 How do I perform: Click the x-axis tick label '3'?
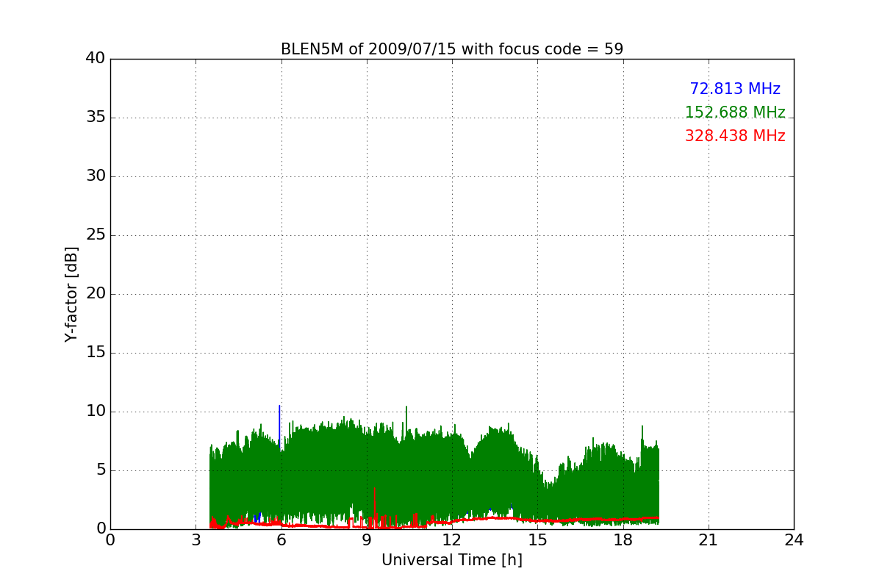pos(196,540)
